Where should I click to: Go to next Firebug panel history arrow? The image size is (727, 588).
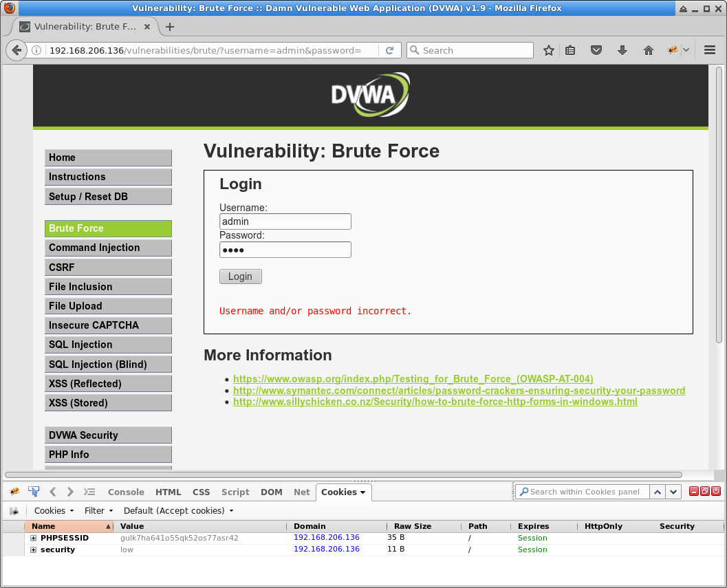click(x=70, y=492)
